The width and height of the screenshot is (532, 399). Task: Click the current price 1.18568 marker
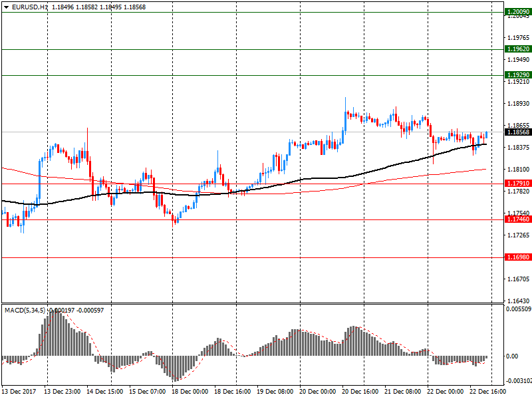[x=517, y=132]
